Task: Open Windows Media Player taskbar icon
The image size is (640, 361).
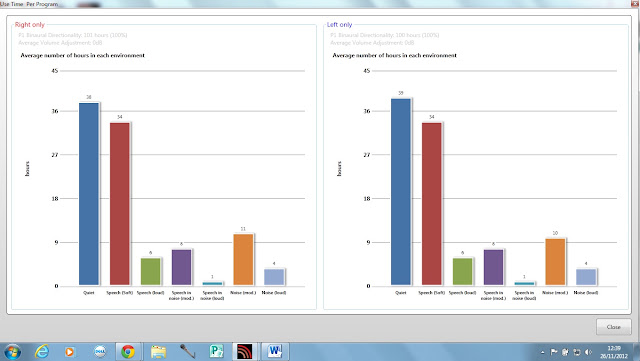Action: [x=70, y=351]
